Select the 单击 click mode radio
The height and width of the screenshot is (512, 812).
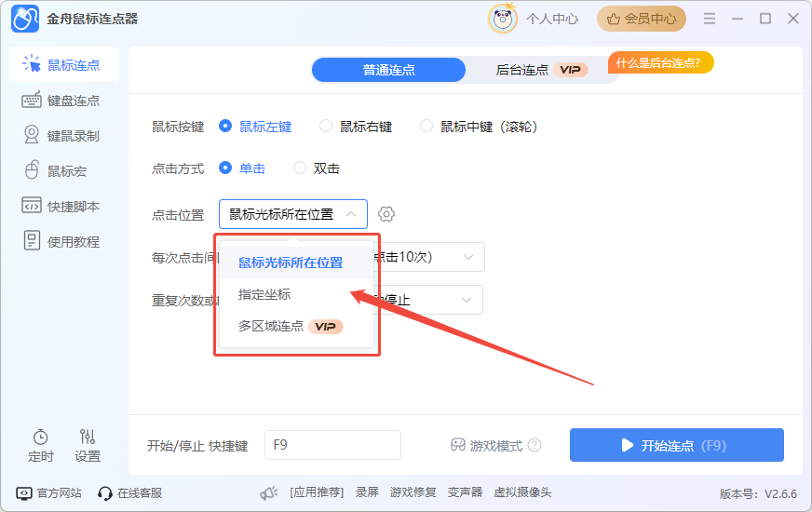click(x=225, y=168)
